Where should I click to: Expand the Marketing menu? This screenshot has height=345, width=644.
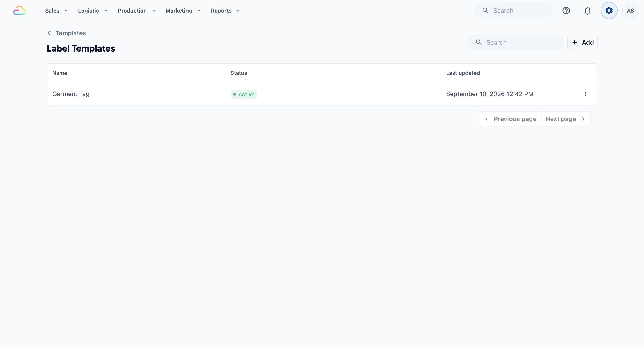click(x=183, y=11)
